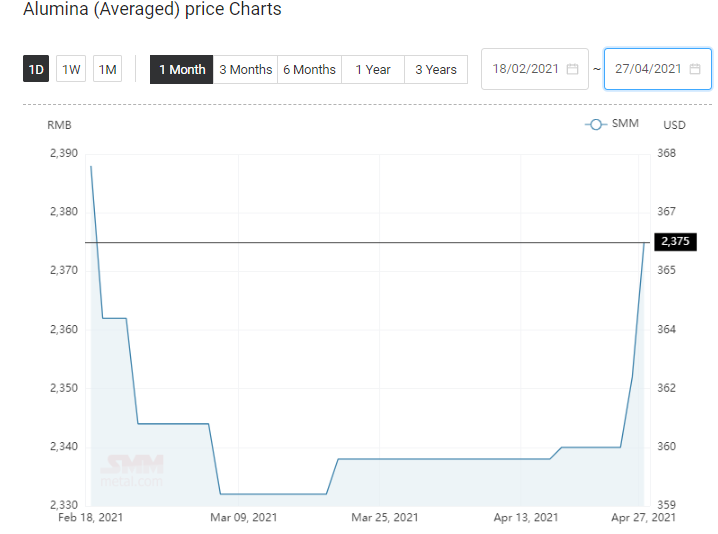Select the 1D interval button

click(36, 69)
